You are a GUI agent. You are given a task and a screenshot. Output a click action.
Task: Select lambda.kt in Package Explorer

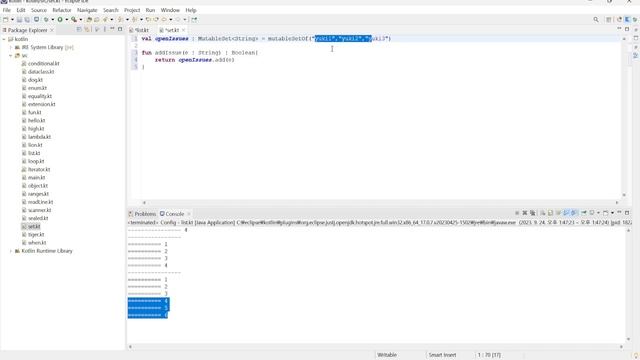point(39,137)
